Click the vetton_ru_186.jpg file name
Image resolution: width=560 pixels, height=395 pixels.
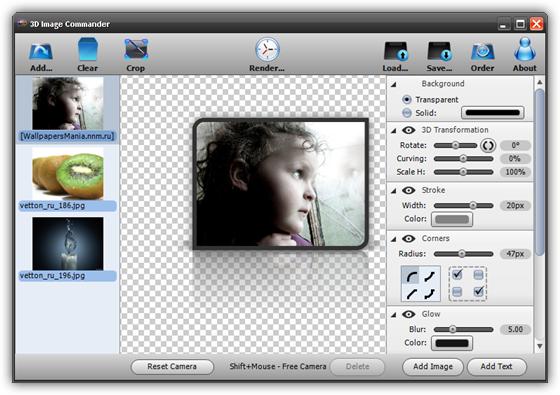click(x=52, y=206)
